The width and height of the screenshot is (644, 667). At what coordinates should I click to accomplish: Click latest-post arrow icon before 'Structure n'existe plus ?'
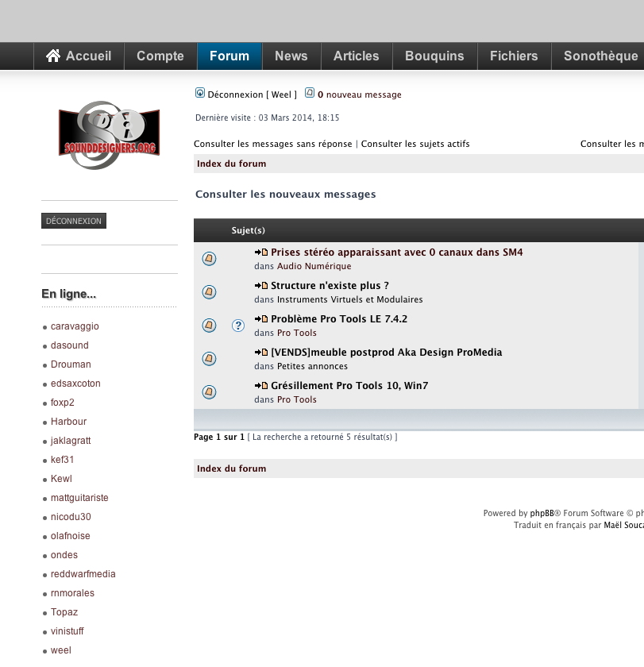pyautogui.click(x=261, y=286)
